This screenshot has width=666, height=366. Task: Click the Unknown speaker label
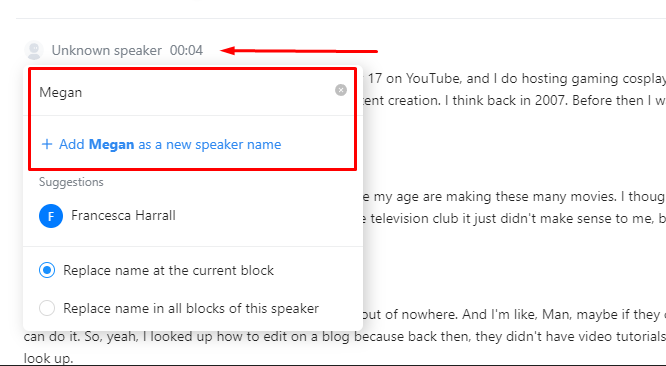click(107, 50)
